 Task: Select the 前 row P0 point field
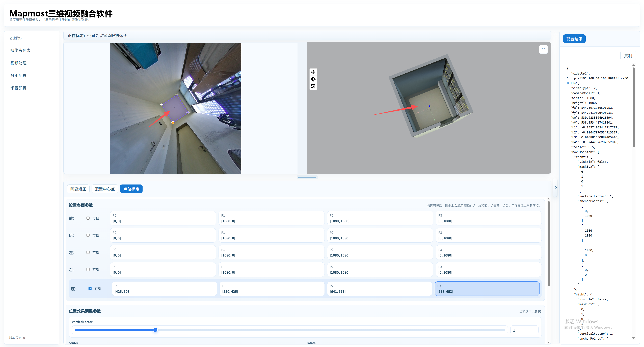(163, 218)
